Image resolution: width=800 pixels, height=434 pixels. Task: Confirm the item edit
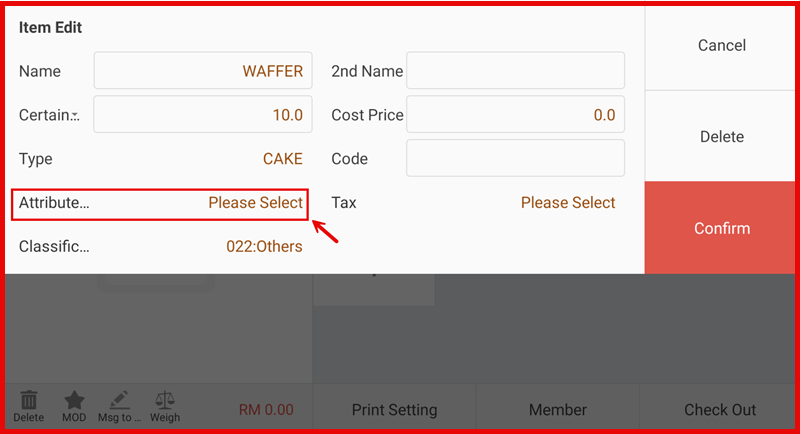click(721, 228)
